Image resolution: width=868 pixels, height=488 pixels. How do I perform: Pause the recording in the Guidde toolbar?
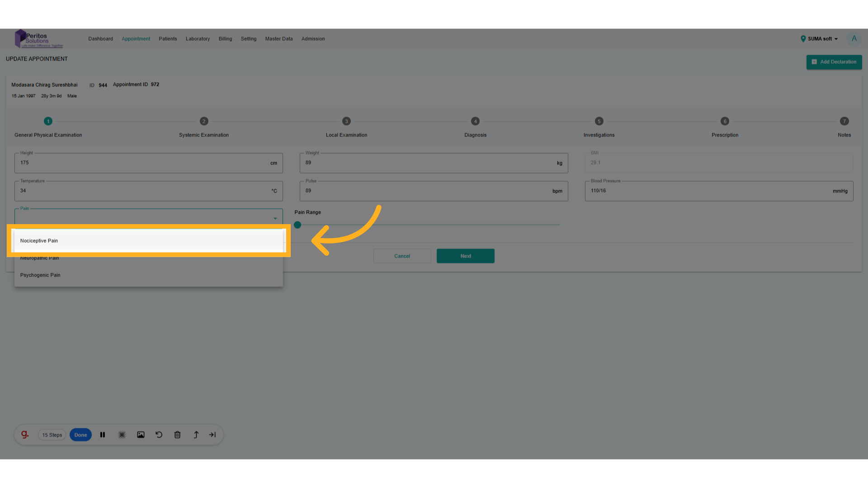[x=103, y=435]
